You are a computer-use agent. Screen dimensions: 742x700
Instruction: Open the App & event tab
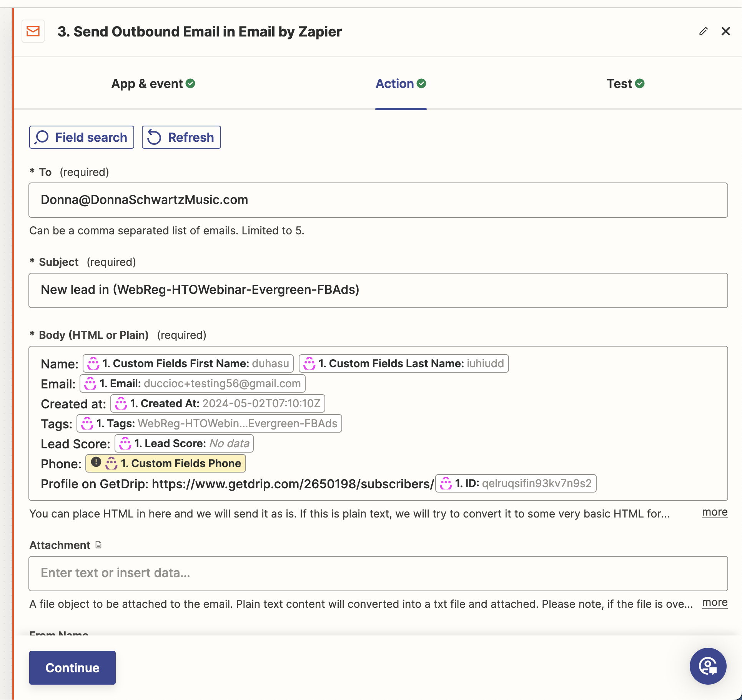coord(153,83)
